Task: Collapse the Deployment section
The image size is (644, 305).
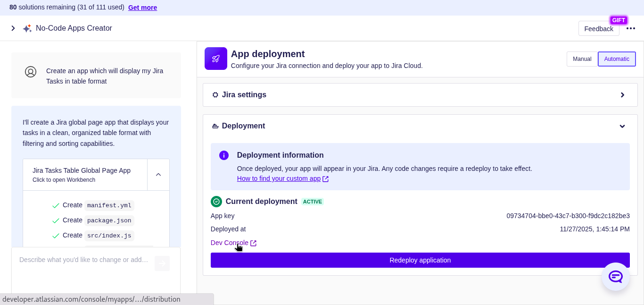Action: pos(622,126)
